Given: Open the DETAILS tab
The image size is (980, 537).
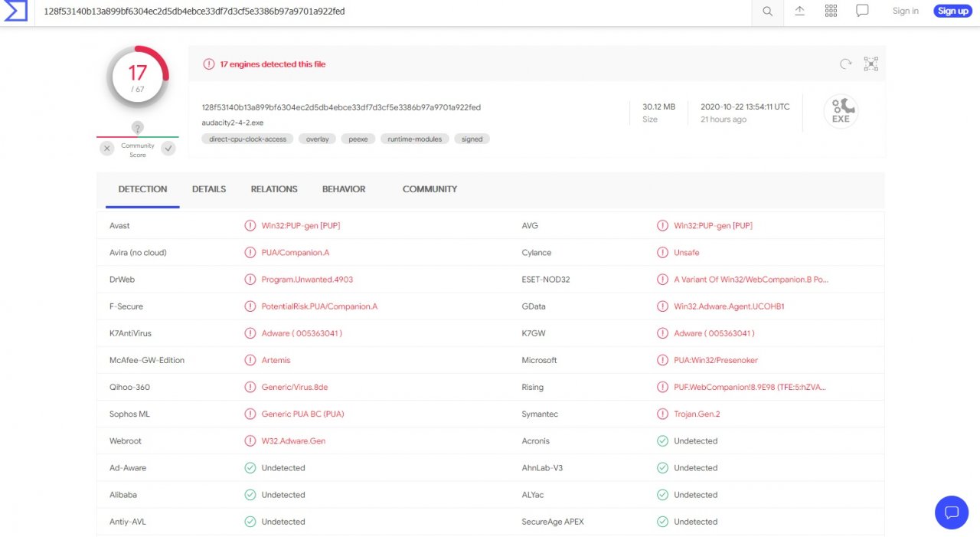Looking at the screenshot, I should 209,189.
